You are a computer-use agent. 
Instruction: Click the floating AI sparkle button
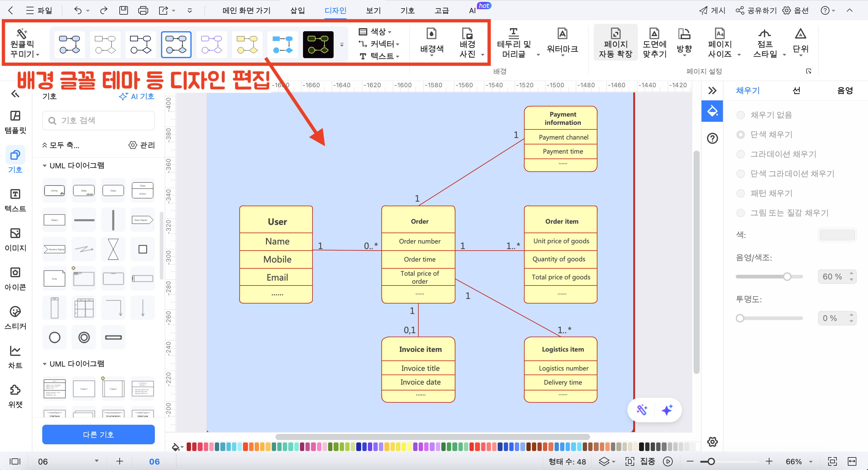(x=667, y=410)
